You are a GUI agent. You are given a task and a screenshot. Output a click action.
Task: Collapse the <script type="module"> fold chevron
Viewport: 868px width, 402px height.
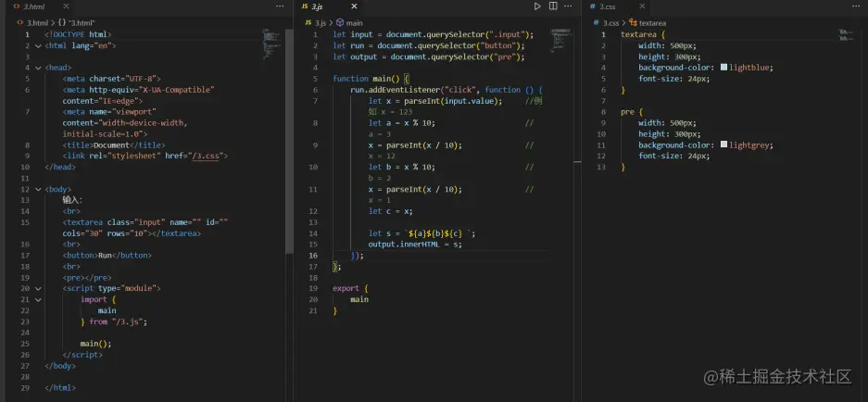[x=38, y=288]
